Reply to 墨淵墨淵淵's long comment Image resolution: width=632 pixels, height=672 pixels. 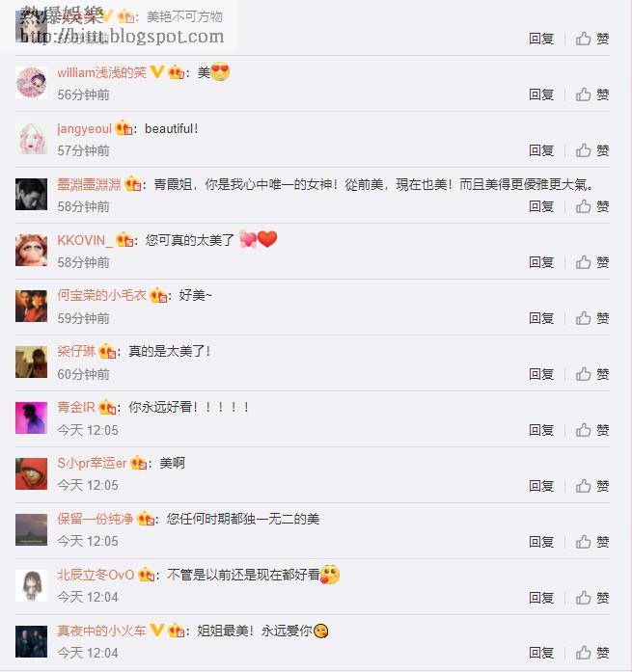541,206
